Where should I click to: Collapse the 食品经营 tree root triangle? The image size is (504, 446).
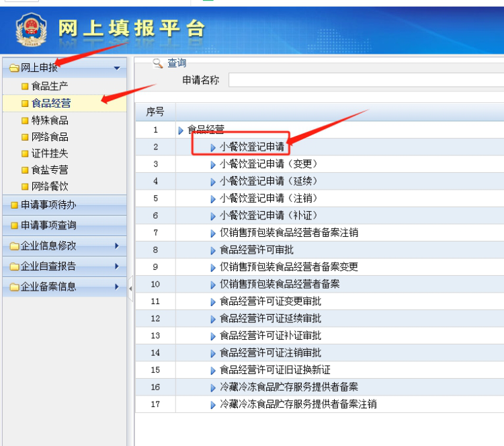click(x=181, y=130)
